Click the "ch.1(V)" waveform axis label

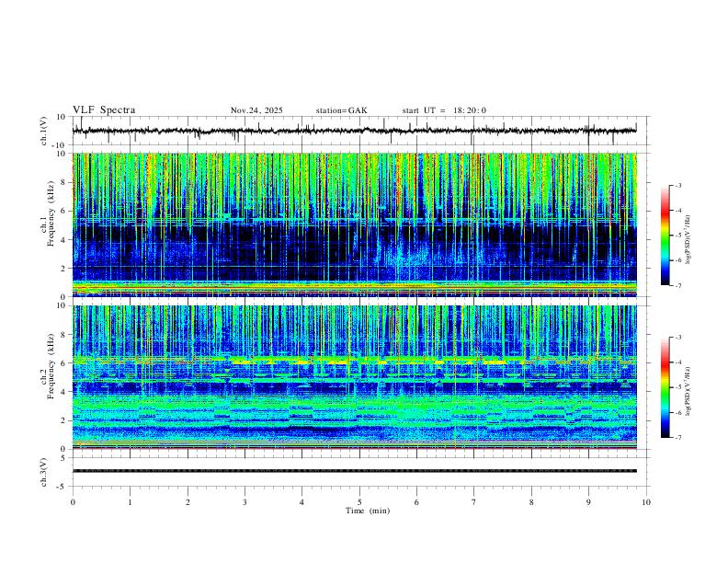44,131
